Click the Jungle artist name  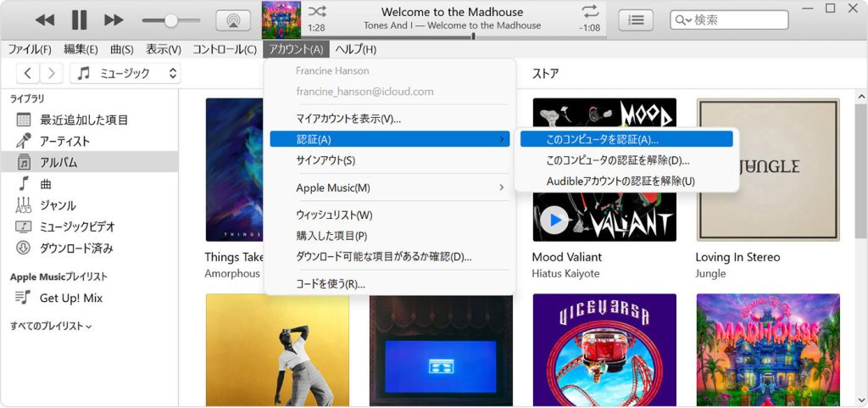tap(710, 273)
